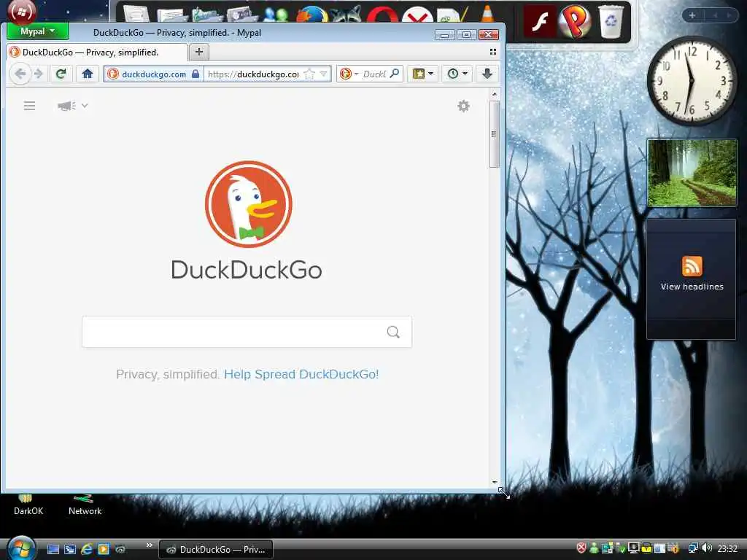
Task: Bookmark this page with the star
Action: coord(309,74)
